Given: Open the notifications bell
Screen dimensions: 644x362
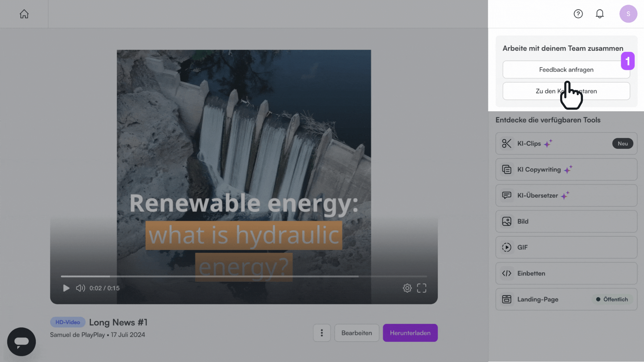Looking at the screenshot, I should pyautogui.click(x=600, y=14).
